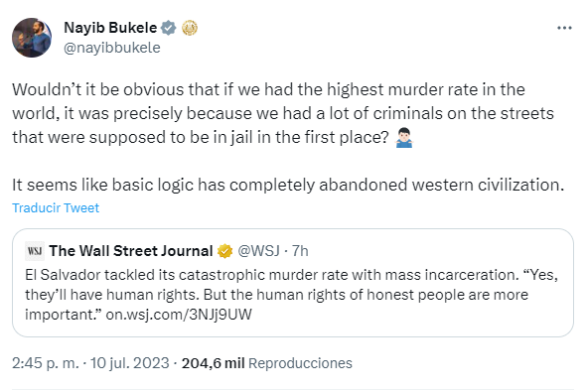This screenshot has height=392, width=587.
Task: Click Traducir Tweet to translate
Action: click(56, 208)
